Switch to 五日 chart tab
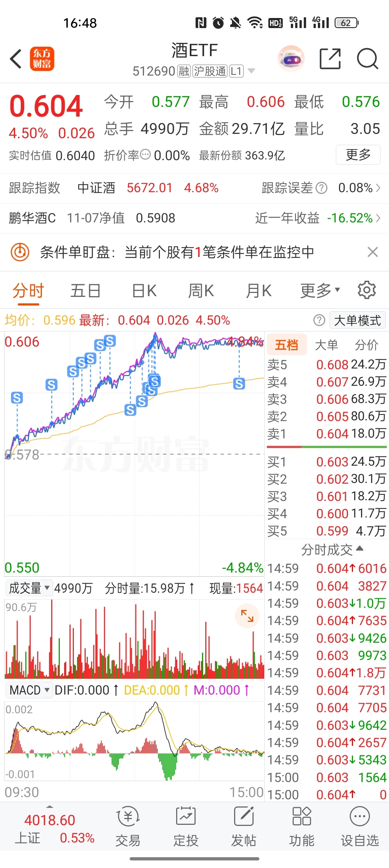Screen dimensions: 389x868 tap(85, 291)
